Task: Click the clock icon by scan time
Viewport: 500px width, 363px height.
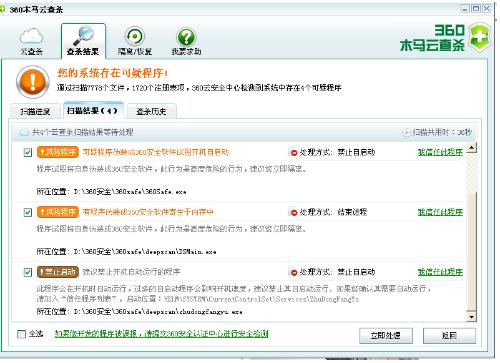Action: point(406,132)
